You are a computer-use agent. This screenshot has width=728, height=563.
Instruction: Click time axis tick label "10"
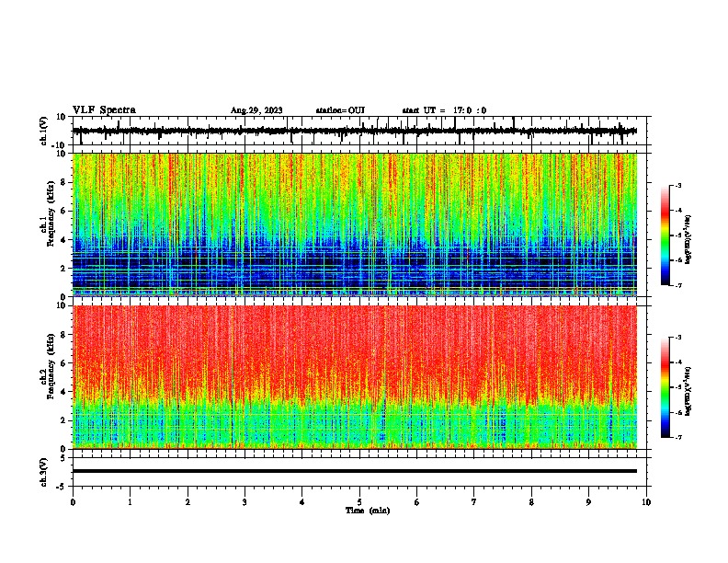pos(646,502)
